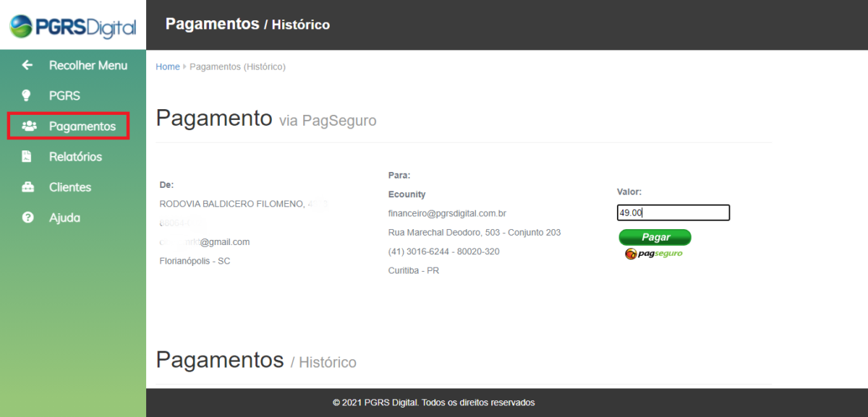Click the Curitiba - PR text
Image resolution: width=868 pixels, height=417 pixels.
point(414,270)
